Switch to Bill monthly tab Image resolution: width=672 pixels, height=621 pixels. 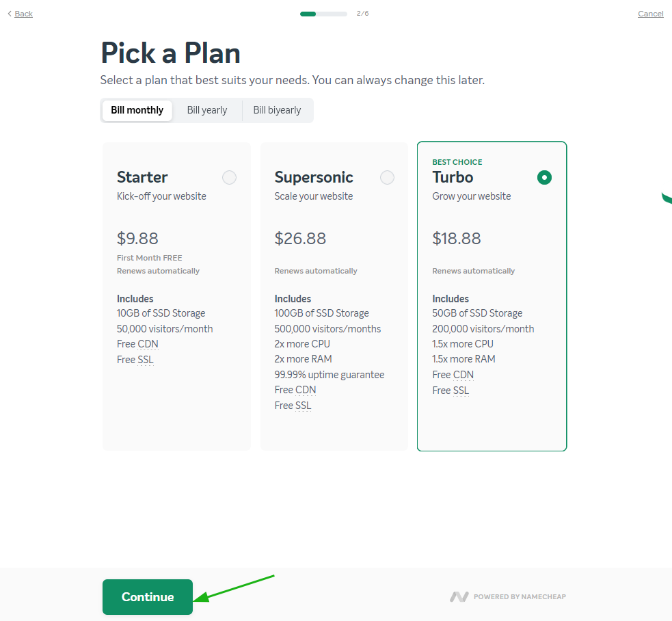pos(137,110)
